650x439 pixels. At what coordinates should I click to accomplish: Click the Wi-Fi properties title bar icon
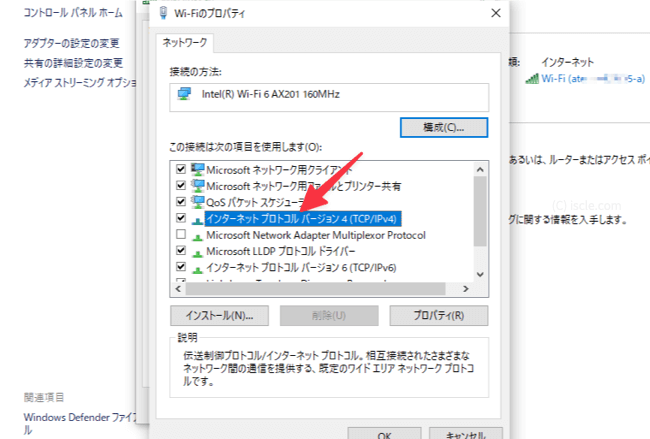163,13
